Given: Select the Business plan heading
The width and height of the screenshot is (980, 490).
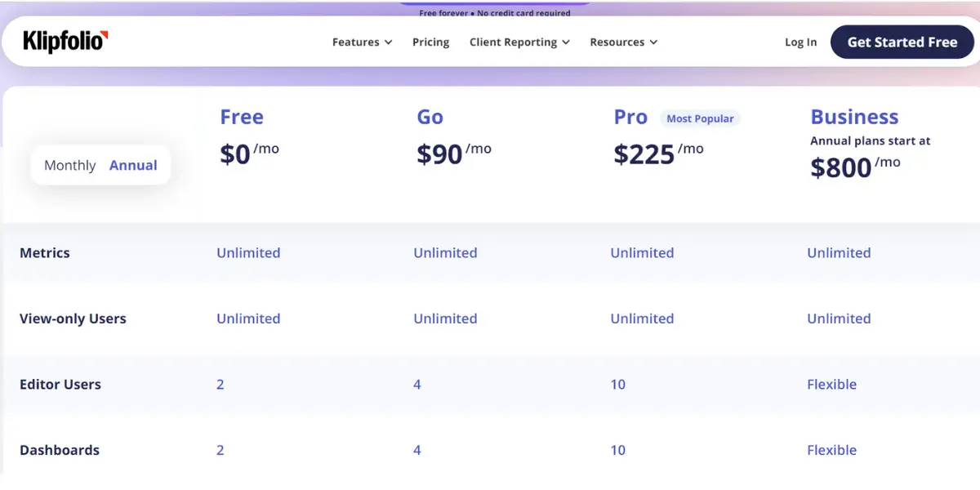Looking at the screenshot, I should pyautogui.click(x=854, y=117).
